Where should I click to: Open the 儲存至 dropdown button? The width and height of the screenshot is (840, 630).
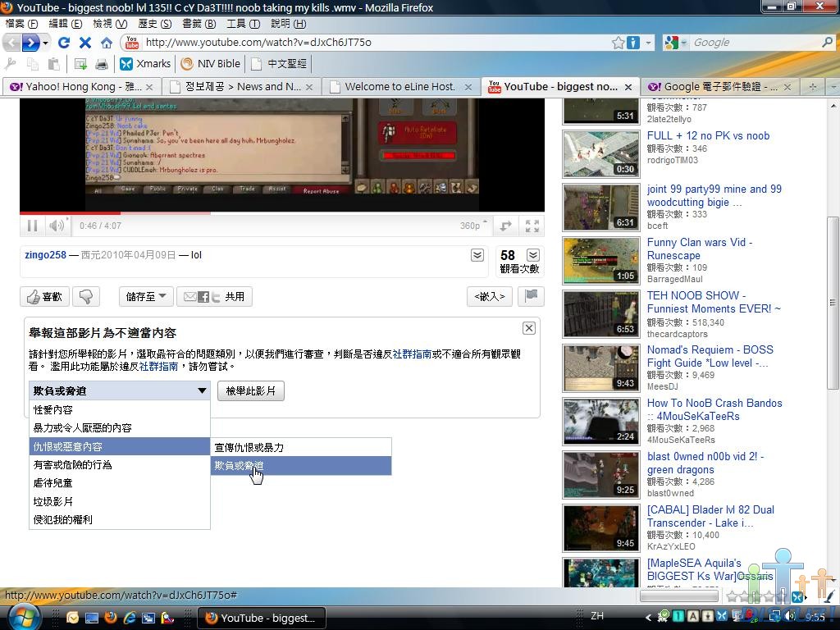coord(146,296)
